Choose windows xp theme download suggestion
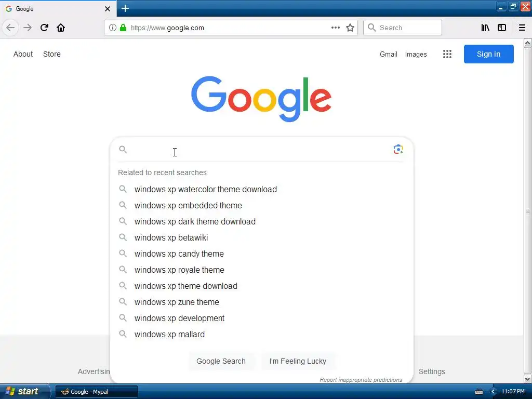This screenshot has height=399, width=532. [262, 286]
